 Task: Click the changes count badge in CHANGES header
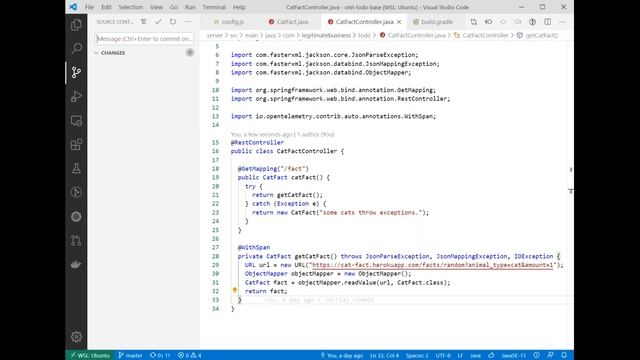190,52
